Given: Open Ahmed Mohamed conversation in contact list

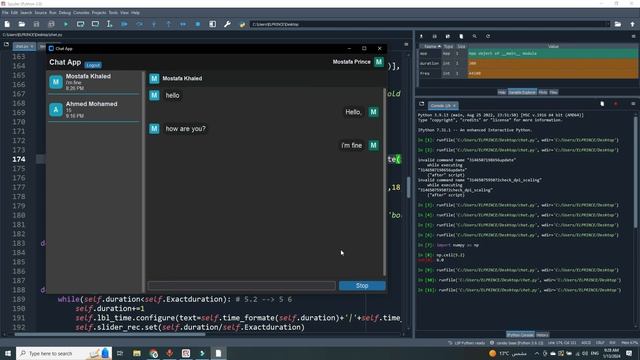Looking at the screenshot, I should coord(94,110).
